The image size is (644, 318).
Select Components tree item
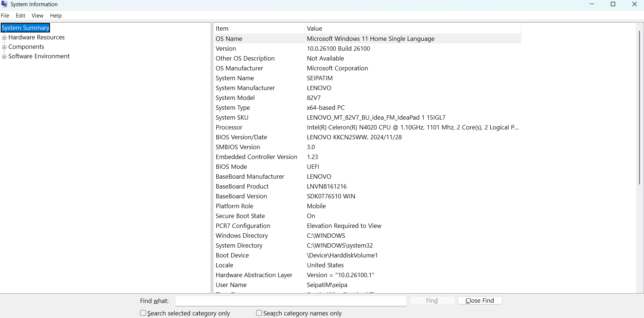click(x=26, y=47)
